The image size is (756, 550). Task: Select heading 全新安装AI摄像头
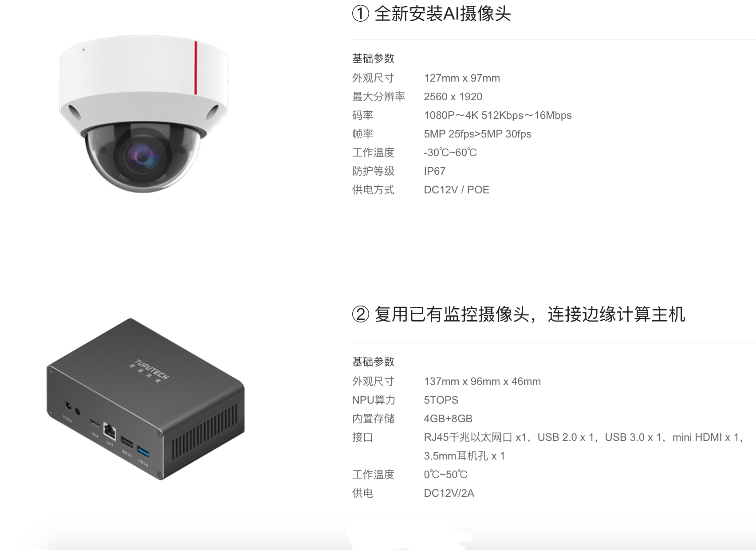tap(442, 14)
